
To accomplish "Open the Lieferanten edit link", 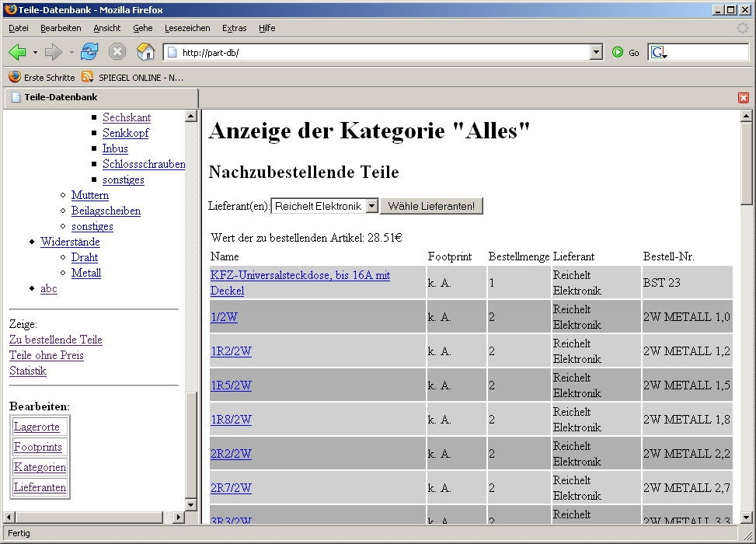I will (x=40, y=487).
